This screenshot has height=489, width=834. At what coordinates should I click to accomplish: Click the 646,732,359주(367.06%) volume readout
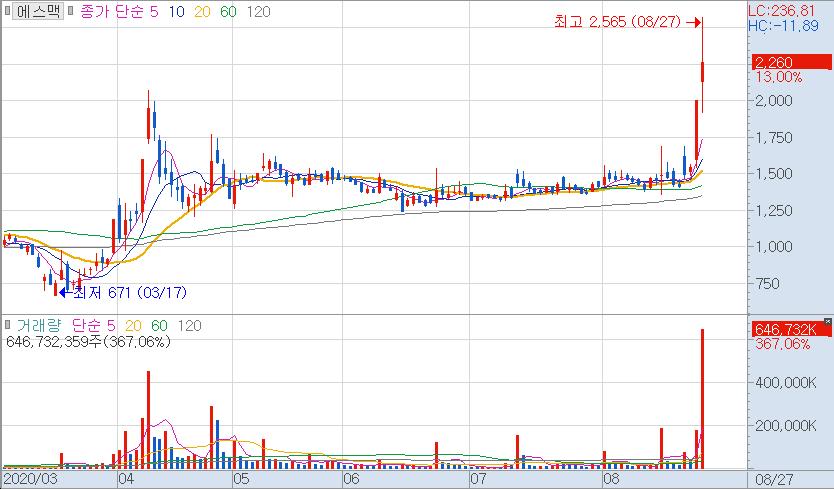88,341
